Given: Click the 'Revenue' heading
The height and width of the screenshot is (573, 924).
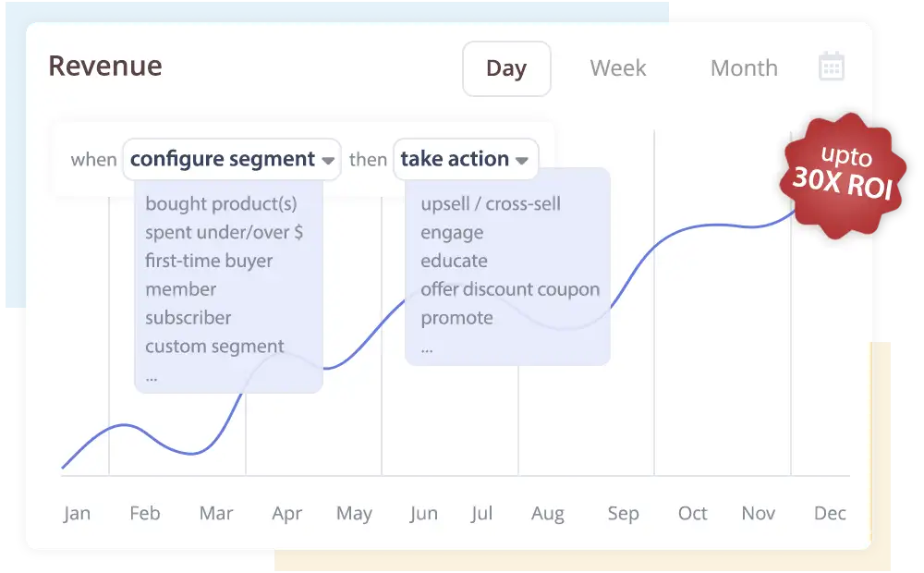Looking at the screenshot, I should click(105, 66).
